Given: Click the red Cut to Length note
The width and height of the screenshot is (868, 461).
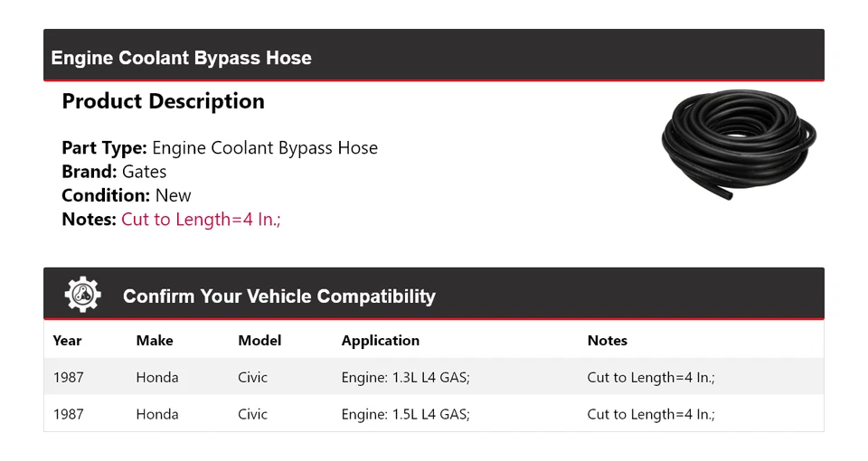Looking at the screenshot, I should point(201,219).
